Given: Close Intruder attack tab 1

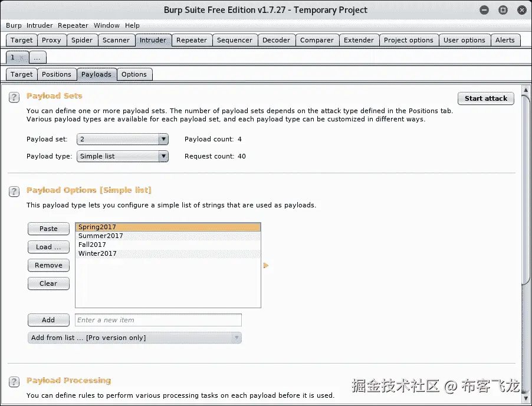Looking at the screenshot, I should click(x=22, y=58).
